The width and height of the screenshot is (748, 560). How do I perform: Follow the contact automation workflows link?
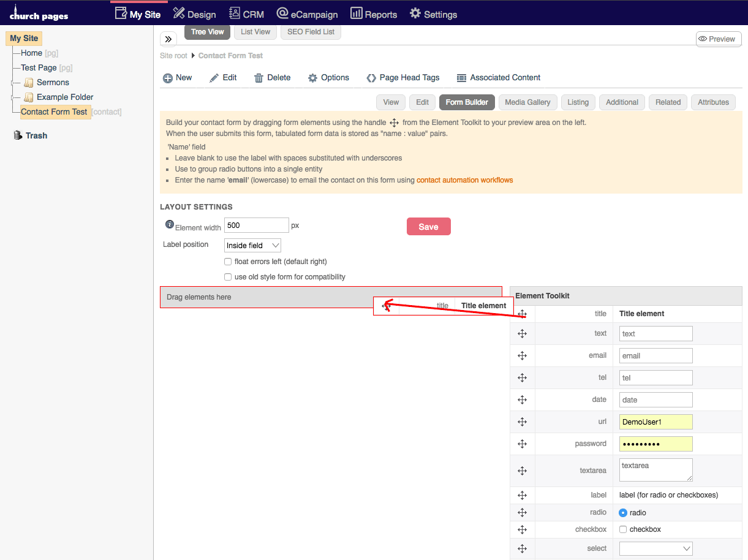pyautogui.click(x=464, y=180)
